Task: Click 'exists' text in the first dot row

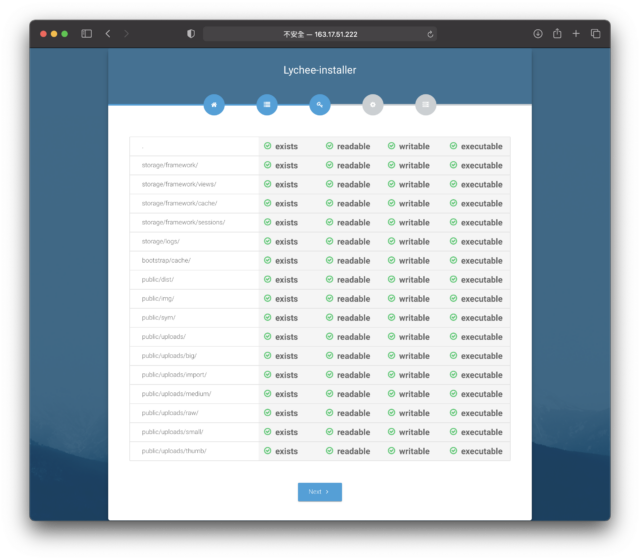Action: click(x=286, y=146)
